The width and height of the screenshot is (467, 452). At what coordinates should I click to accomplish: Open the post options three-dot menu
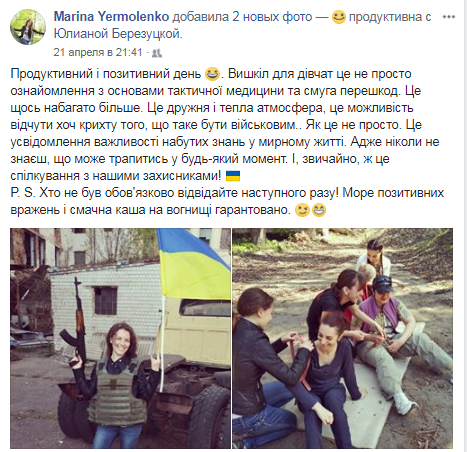click(449, 17)
